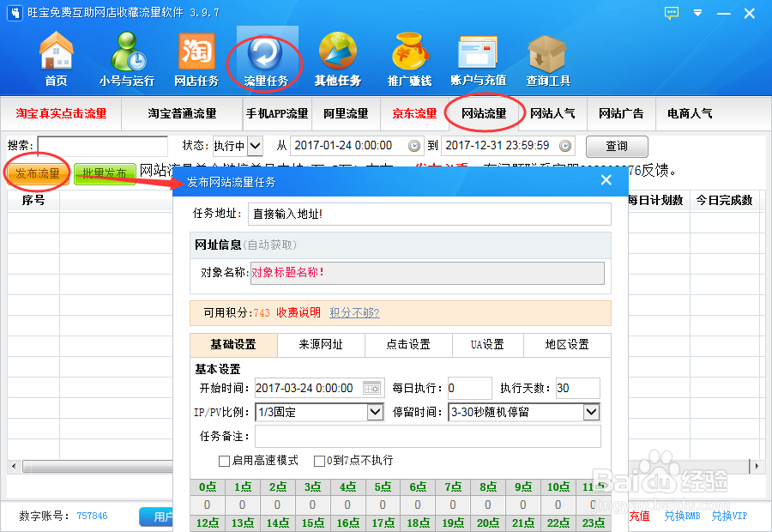Select the 地区设置 dialog tab
Screen dimensions: 772x532
coord(567,345)
